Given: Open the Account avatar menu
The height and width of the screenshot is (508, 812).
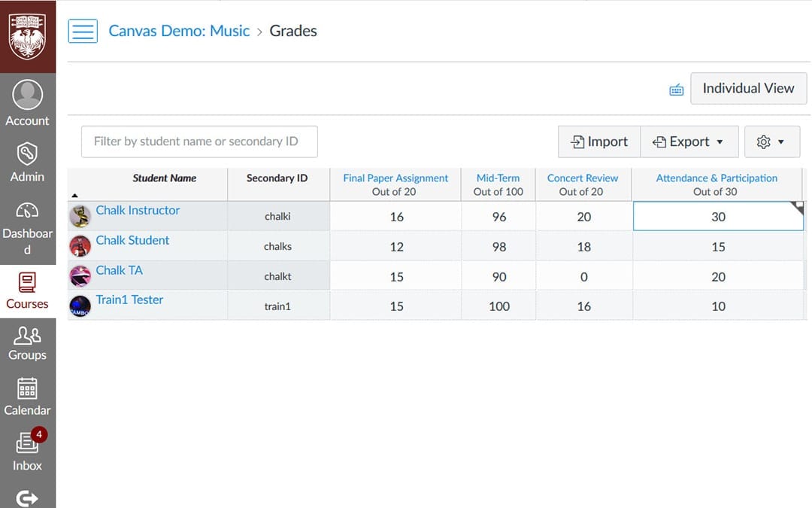Looking at the screenshot, I should pos(28,94).
